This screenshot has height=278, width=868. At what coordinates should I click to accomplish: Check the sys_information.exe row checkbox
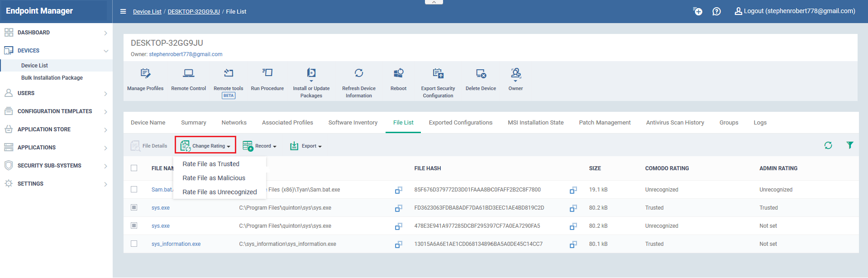[134, 244]
